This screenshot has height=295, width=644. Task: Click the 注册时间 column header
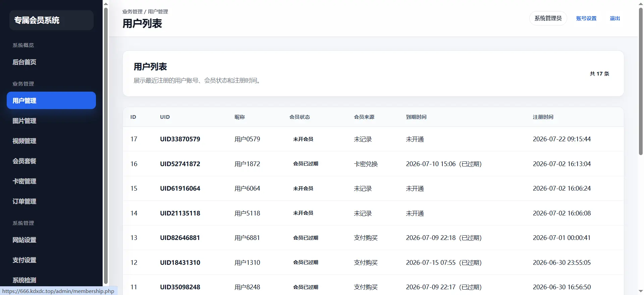pyautogui.click(x=543, y=117)
